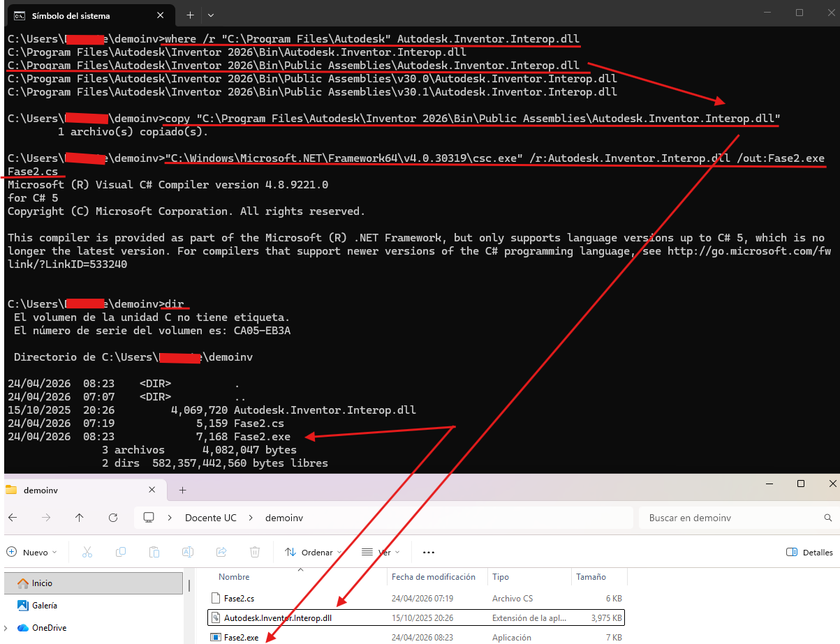This screenshot has width=840, height=644.
Task: Go forward in File Explorer
Action: pos(46,518)
